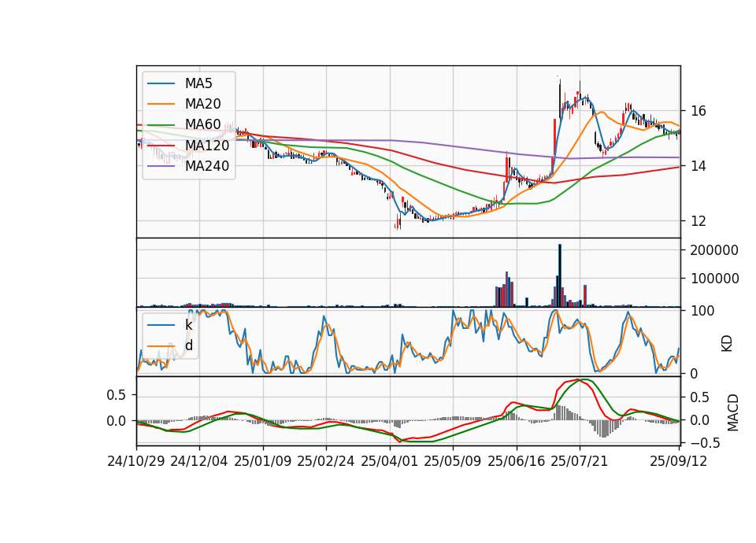Click the orange MA20 legend line sample
The width and height of the screenshot is (756, 543).
(x=161, y=104)
